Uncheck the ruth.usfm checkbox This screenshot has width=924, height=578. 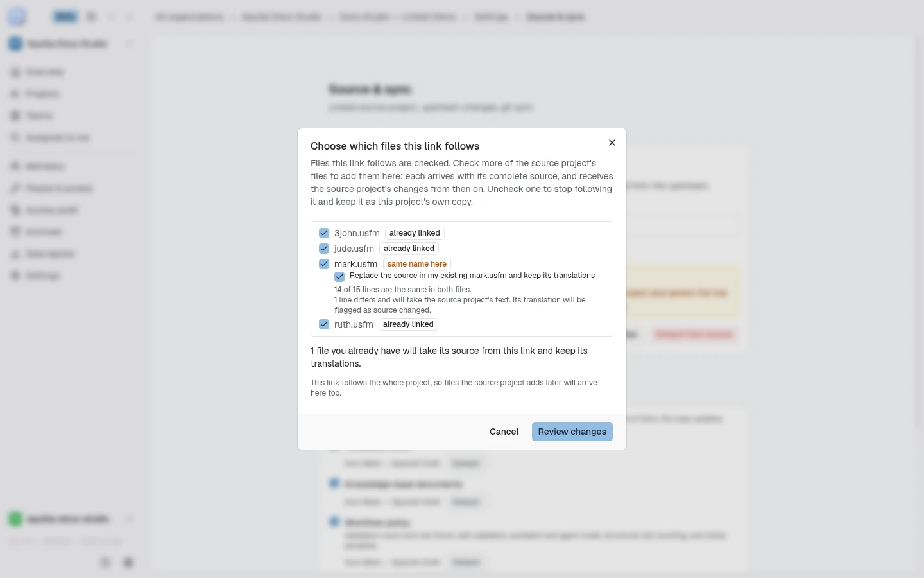[x=324, y=324]
